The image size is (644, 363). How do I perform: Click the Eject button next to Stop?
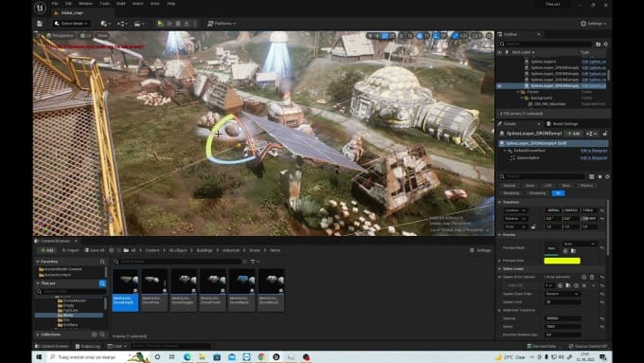[187, 24]
